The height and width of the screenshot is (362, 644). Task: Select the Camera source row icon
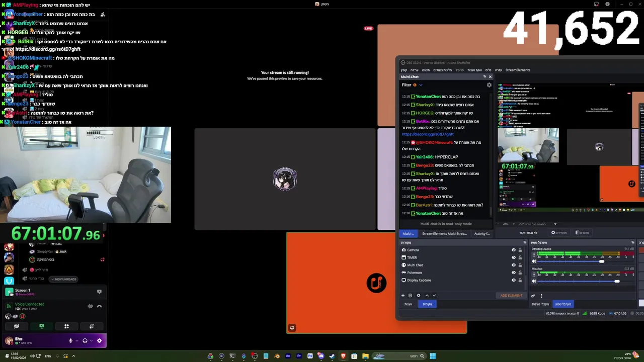[x=404, y=250]
